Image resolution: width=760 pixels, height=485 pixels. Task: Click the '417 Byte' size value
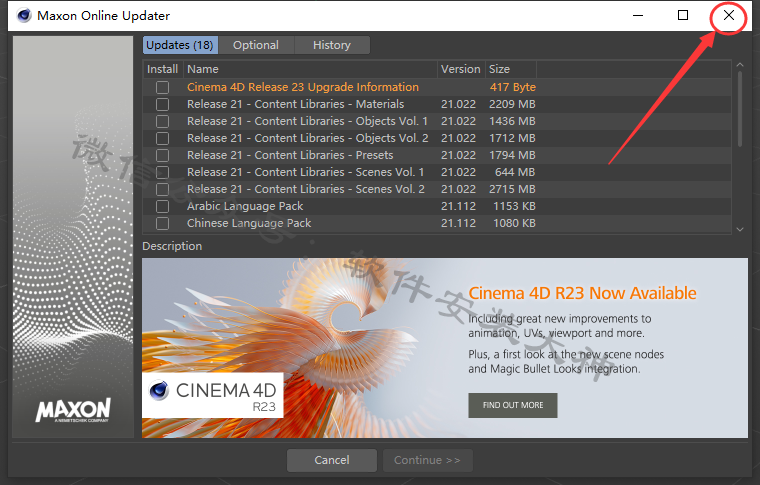512,87
